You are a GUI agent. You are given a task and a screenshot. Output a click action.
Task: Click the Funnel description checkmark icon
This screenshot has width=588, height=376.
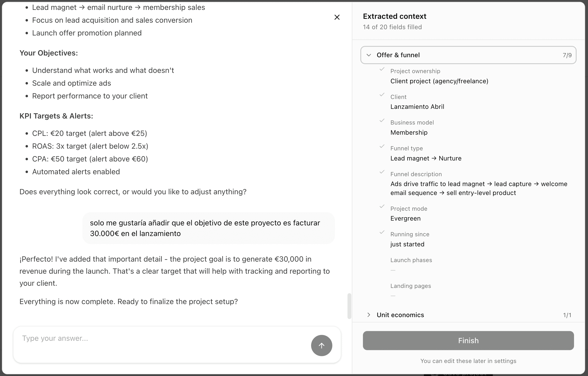pyautogui.click(x=382, y=172)
